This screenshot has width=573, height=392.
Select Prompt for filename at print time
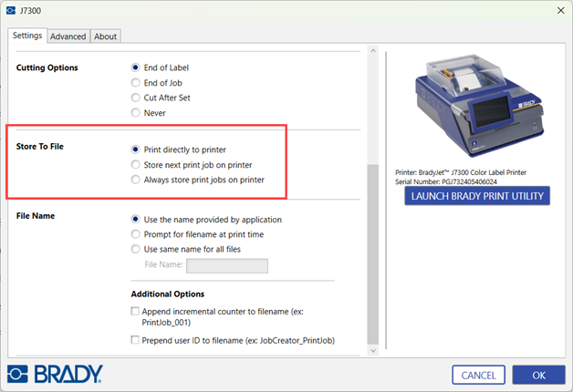point(136,234)
